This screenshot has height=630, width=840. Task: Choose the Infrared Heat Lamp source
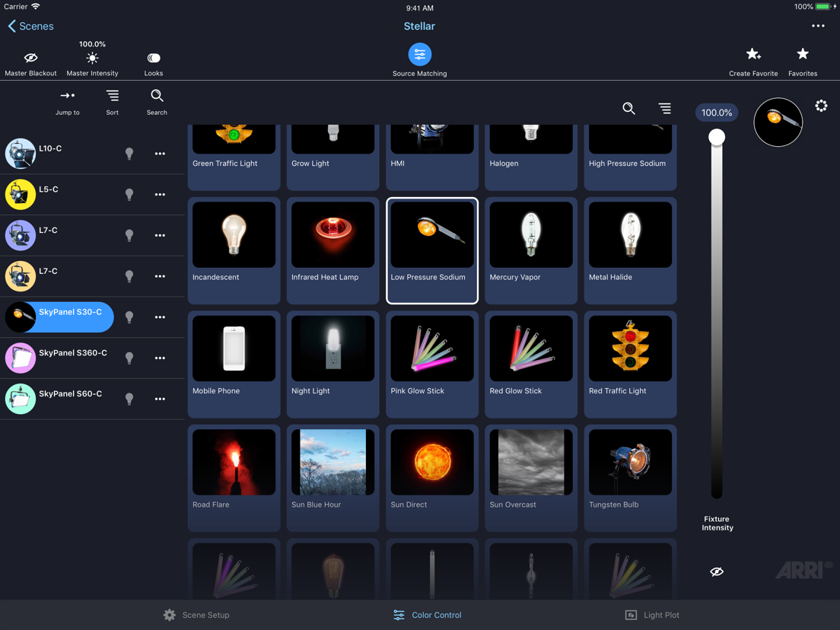click(x=332, y=251)
